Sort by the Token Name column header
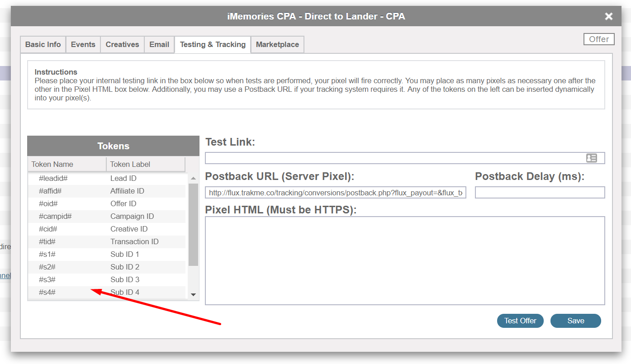The height and width of the screenshot is (364, 631). click(x=67, y=164)
